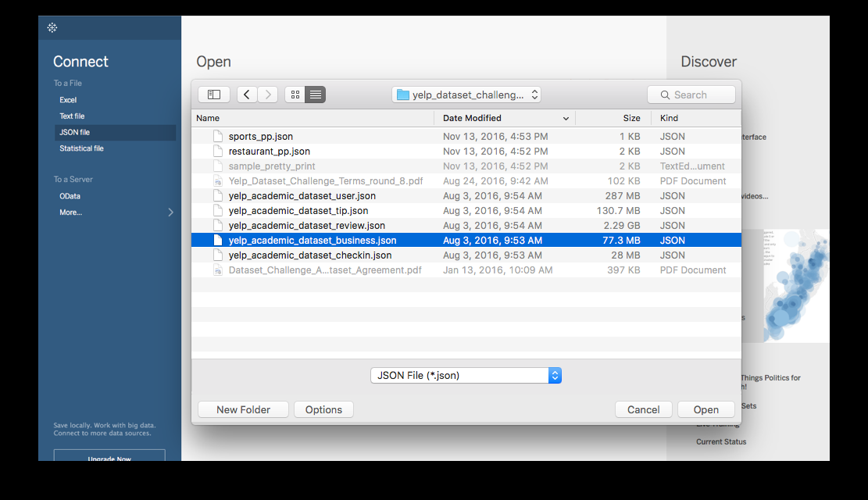Select yelp_academic_dataset_review.json file name
The image size is (868, 500).
[x=307, y=225]
